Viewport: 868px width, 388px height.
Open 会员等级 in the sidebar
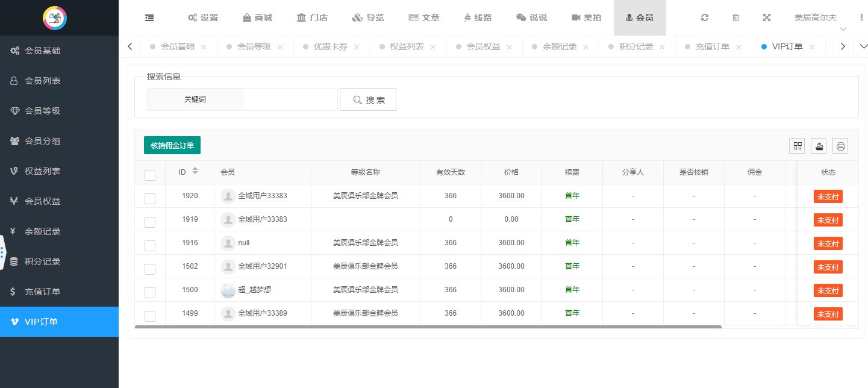point(59,111)
